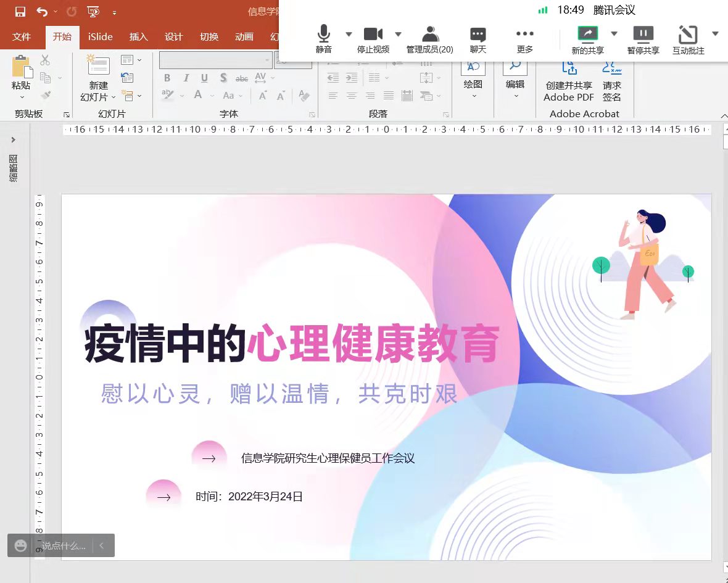Mute the microphone in Tencent Meeting
Screen dimensions: 728x583
323,37
